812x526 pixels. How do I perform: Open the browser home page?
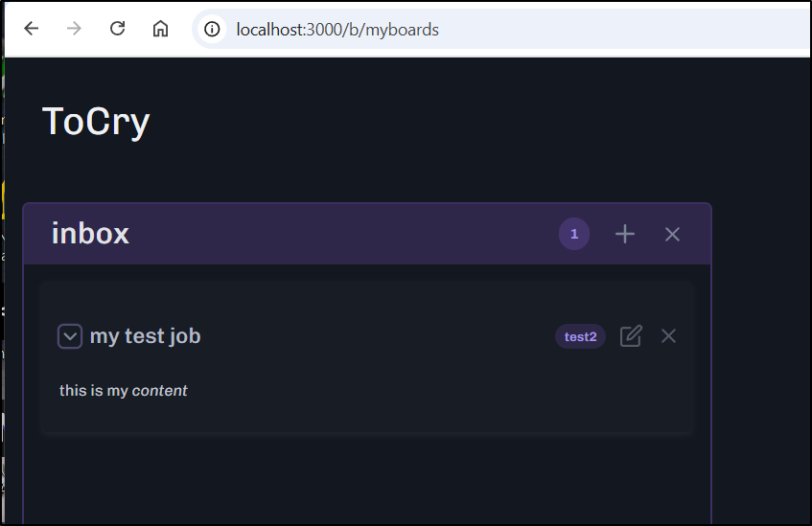pos(161,29)
